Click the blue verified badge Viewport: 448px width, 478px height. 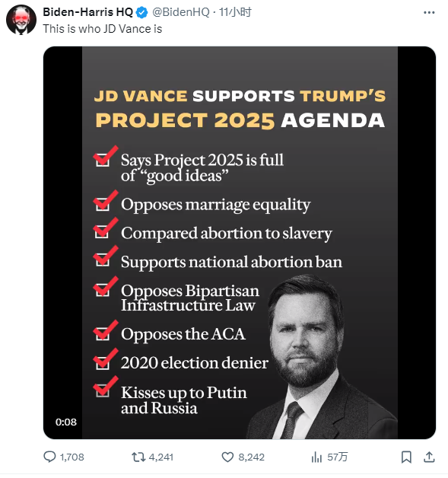coord(141,12)
